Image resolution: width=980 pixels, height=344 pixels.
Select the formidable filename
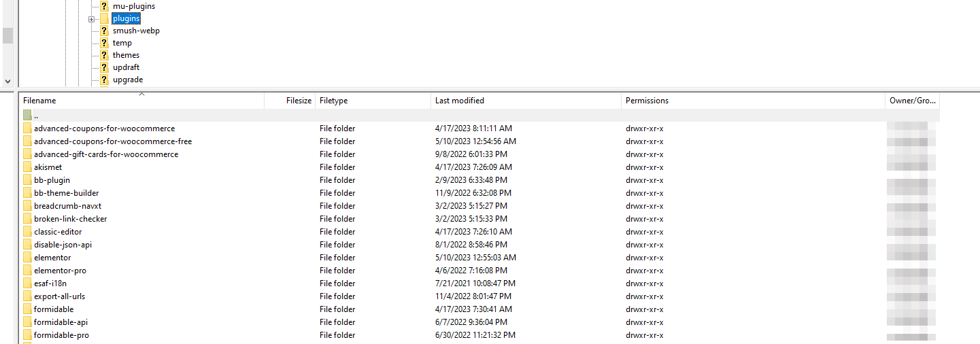pos(54,309)
